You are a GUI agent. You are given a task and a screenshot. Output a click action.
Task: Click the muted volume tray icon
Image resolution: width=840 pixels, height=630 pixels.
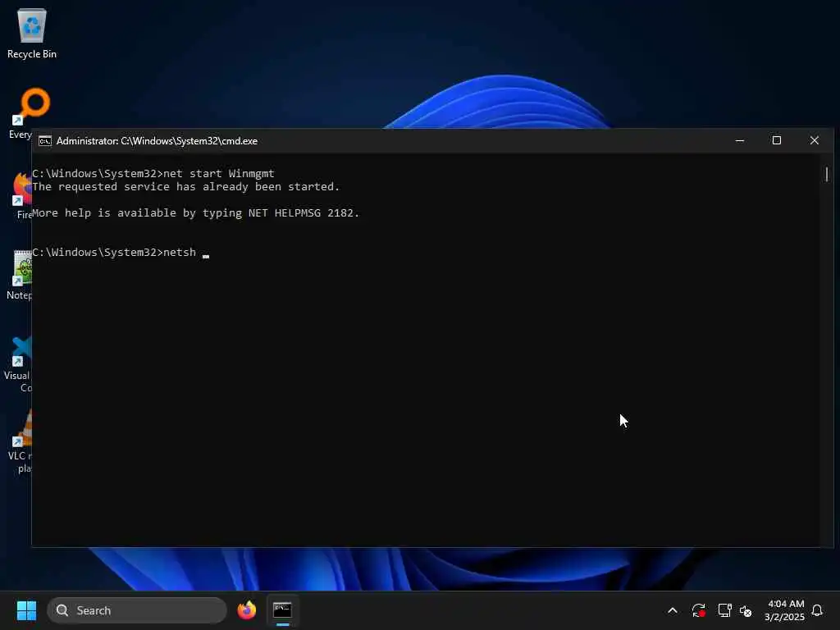pos(745,610)
